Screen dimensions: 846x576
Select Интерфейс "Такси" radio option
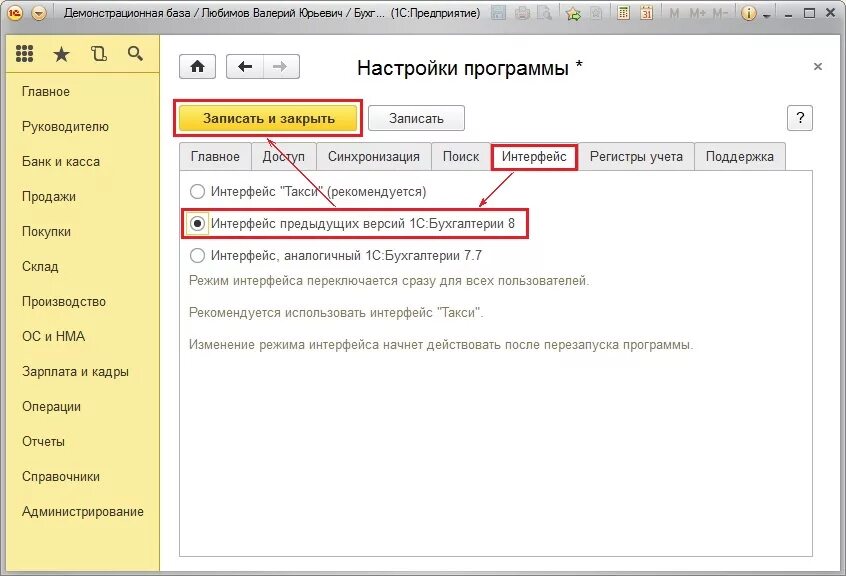[308, 191]
